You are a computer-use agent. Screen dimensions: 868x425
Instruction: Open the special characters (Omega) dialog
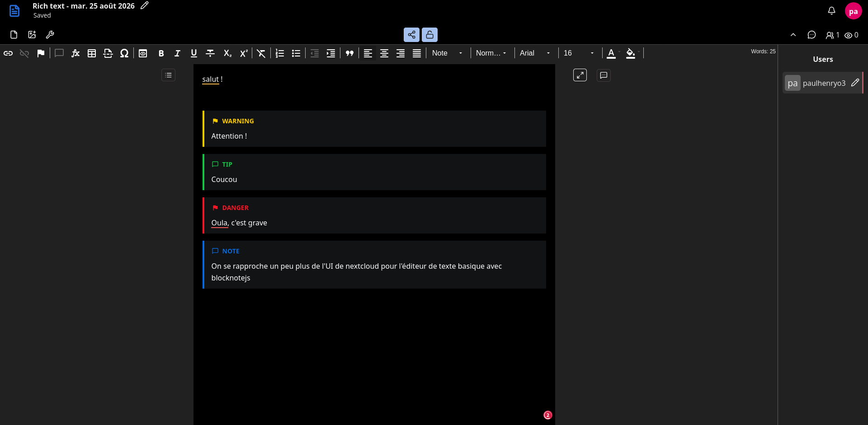124,53
